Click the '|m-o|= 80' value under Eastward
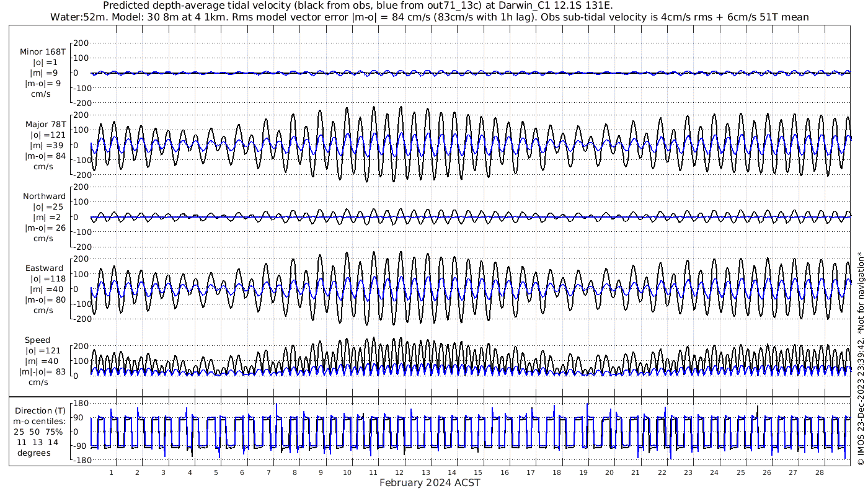Image resolution: width=868 pixels, height=496 pixels. pyautogui.click(x=45, y=300)
